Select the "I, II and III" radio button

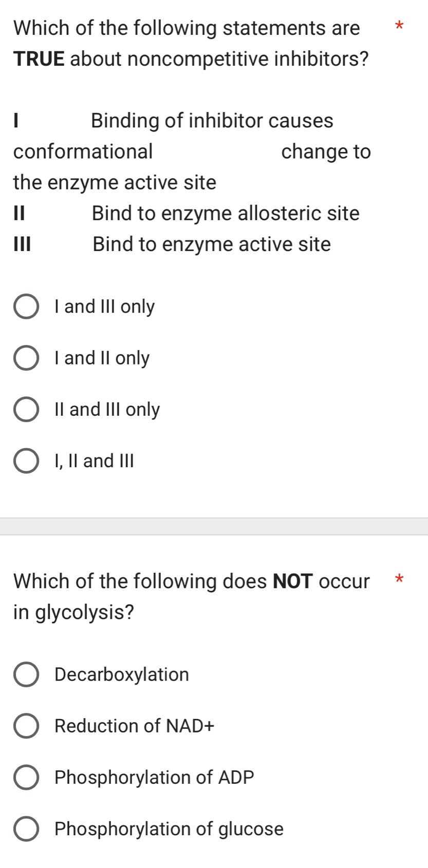pos(26,460)
